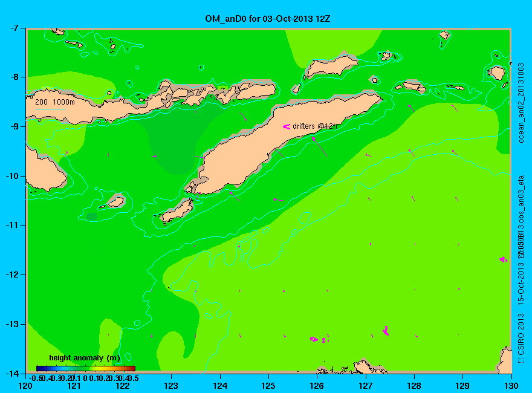Click the magenta drifter arrow beside 'drifters @12h'
532x393 pixels.
(287, 126)
